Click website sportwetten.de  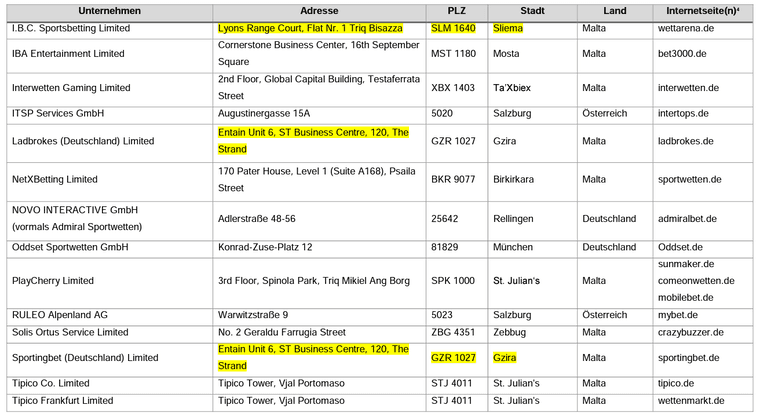click(690, 179)
